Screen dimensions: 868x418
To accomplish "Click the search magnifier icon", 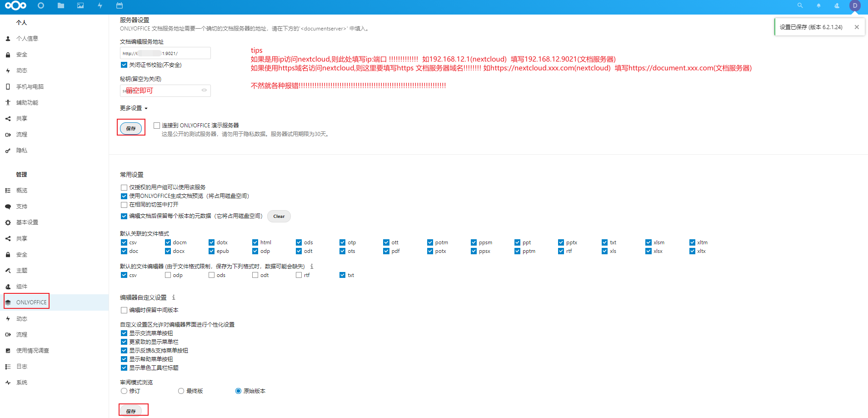I will pos(800,5).
